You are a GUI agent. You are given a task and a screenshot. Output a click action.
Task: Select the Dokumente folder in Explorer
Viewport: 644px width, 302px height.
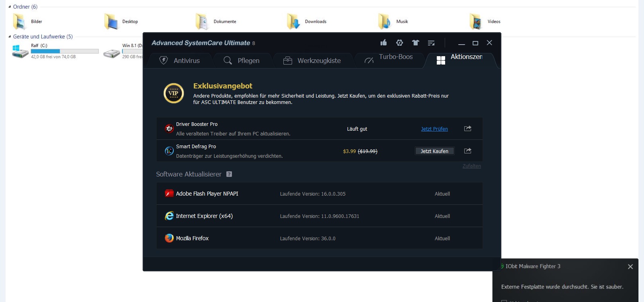[216, 22]
